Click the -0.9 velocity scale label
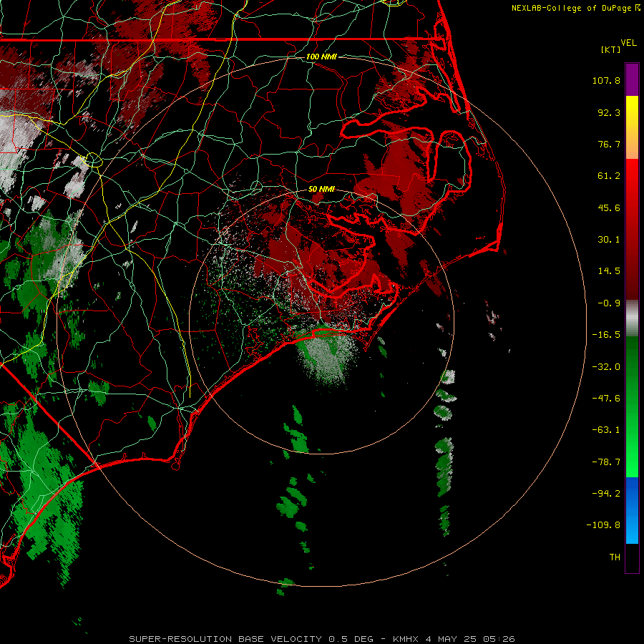 (609, 303)
